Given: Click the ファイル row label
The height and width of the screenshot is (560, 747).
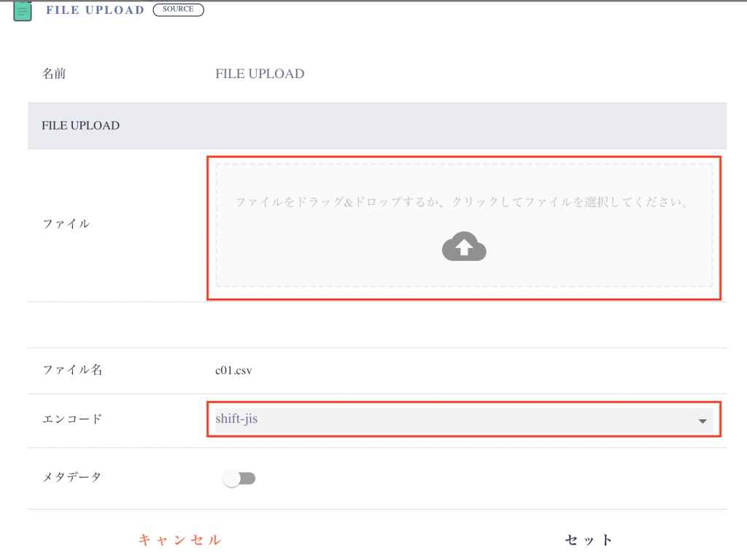Looking at the screenshot, I should tap(66, 224).
